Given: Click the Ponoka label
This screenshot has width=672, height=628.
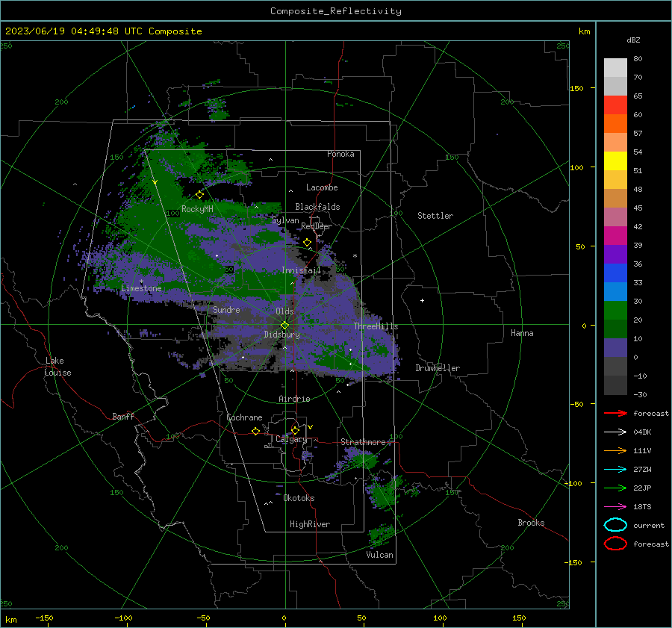Looking at the screenshot, I should click(x=340, y=154).
